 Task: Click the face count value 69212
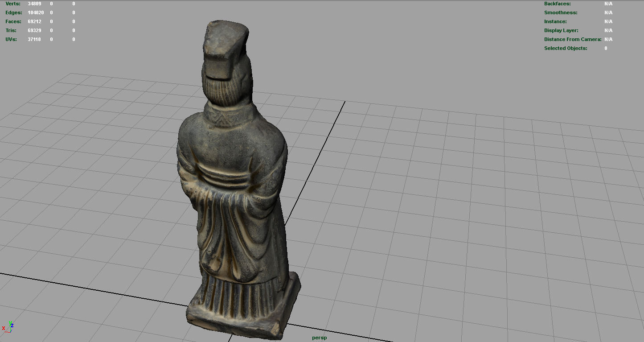[34, 21]
